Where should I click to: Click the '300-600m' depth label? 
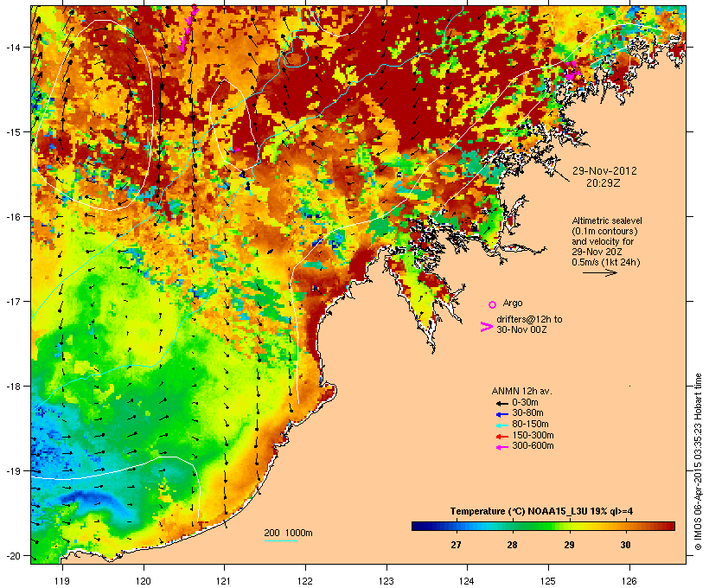coord(533,446)
